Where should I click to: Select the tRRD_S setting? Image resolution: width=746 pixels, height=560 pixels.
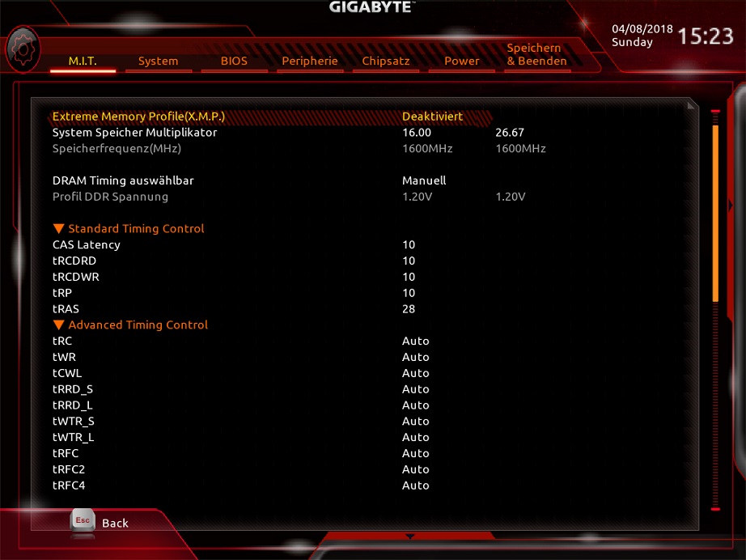[x=73, y=389]
